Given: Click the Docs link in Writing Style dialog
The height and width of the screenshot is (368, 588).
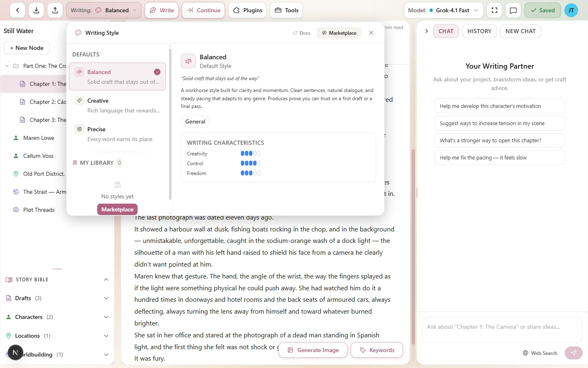Looking at the screenshot, I should (302, 33).
